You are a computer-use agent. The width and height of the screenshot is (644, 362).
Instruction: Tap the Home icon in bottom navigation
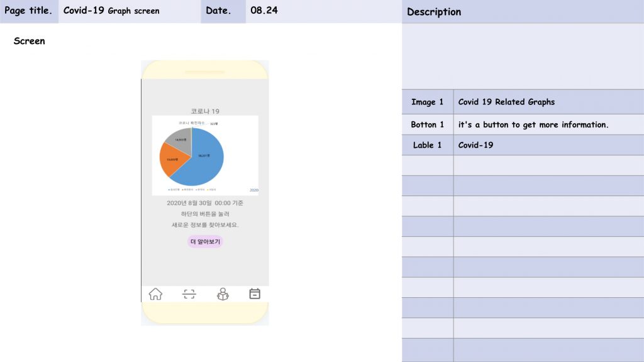point(155,294)
